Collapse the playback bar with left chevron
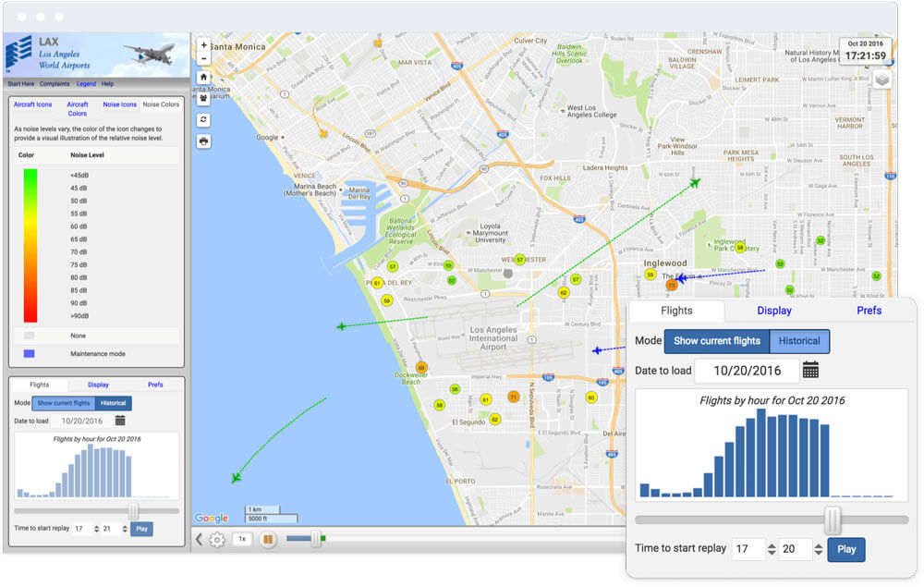Viewport: 924px width, 587px height. click(200, 539)
